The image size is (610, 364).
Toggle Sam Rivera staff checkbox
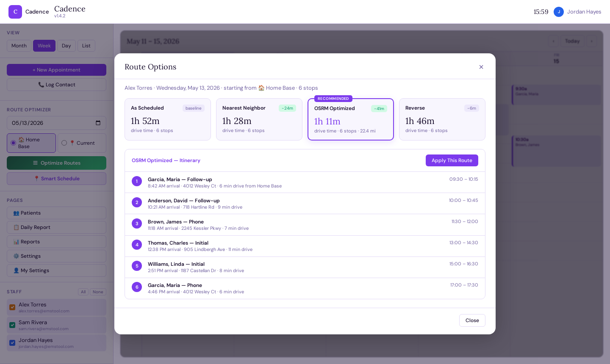12,325
